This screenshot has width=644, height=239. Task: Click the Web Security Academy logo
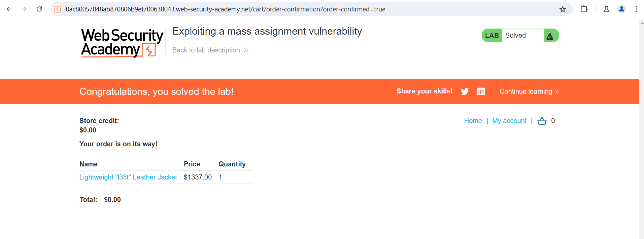point(122,43)
